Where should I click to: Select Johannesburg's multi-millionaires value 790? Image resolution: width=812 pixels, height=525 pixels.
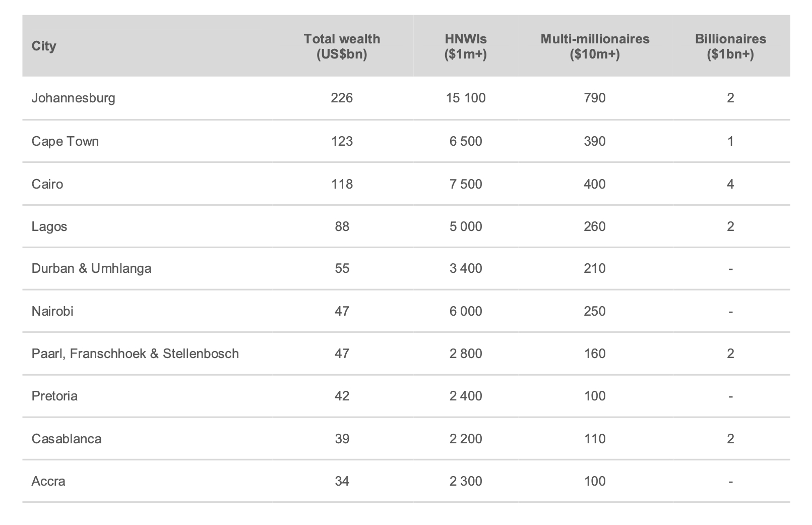pos(595,98)
